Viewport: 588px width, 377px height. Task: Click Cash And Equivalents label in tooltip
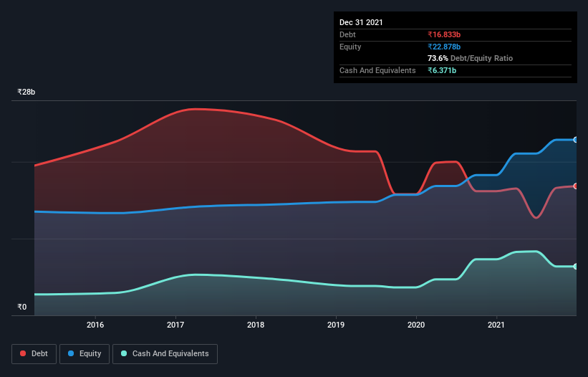coord(377,70)
